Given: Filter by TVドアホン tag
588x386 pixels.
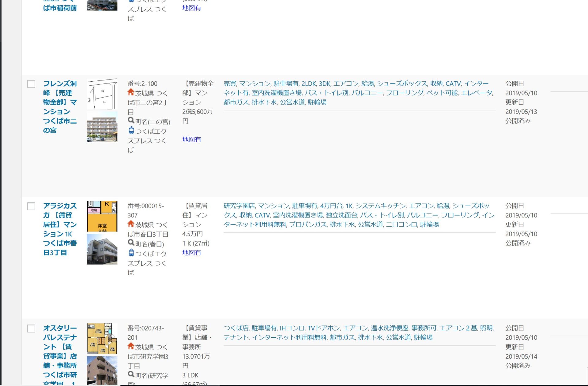Looking at the screenshot, I should [324, 328].
